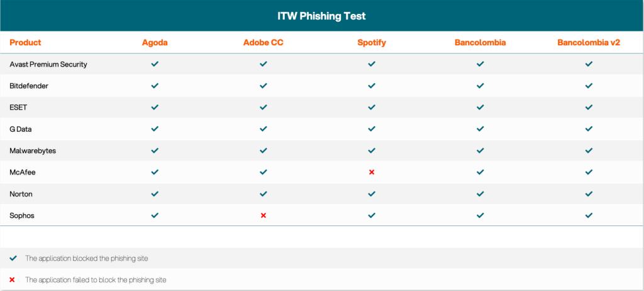
Task: Click the Sophos product name
Action: (x=21, y=215)
